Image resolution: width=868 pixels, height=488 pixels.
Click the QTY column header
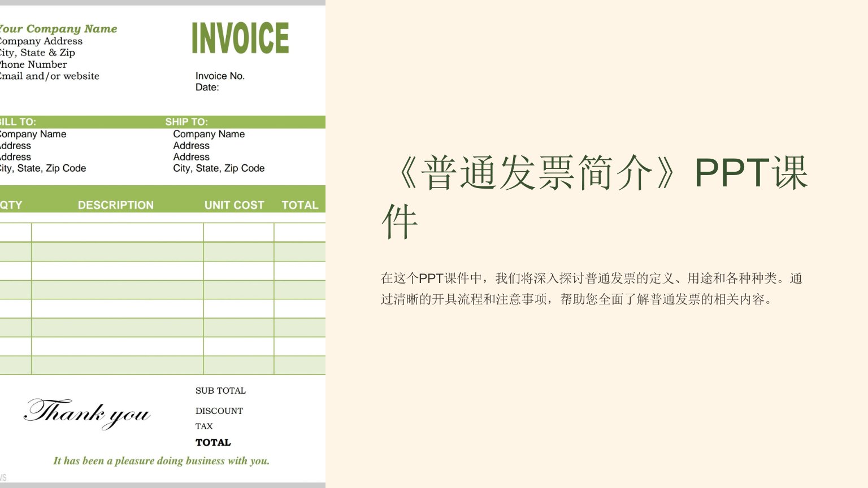click(11, 205)
